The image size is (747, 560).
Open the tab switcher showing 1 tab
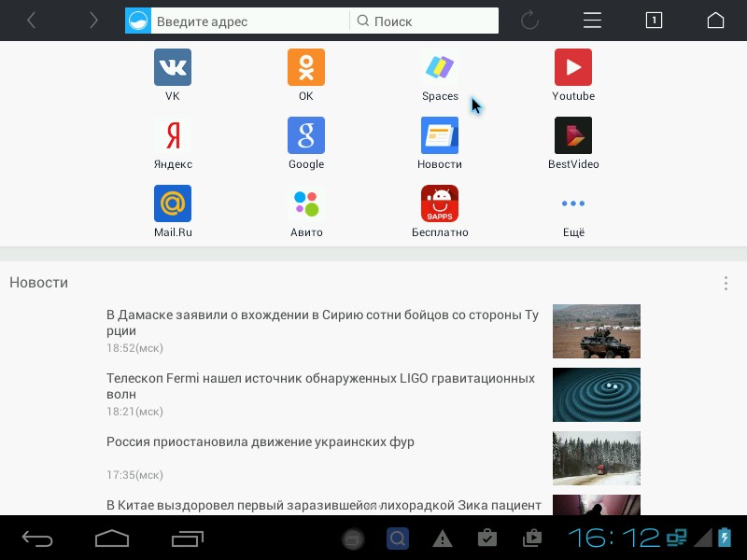click(x=654, y=21)
